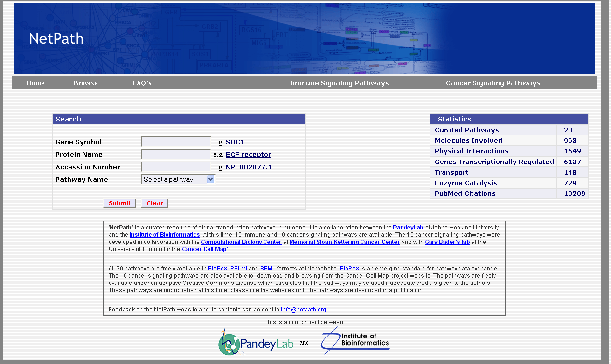The image size is (611, 364).
Task: Click into the Accession Number input field
Action: point(176,167)
